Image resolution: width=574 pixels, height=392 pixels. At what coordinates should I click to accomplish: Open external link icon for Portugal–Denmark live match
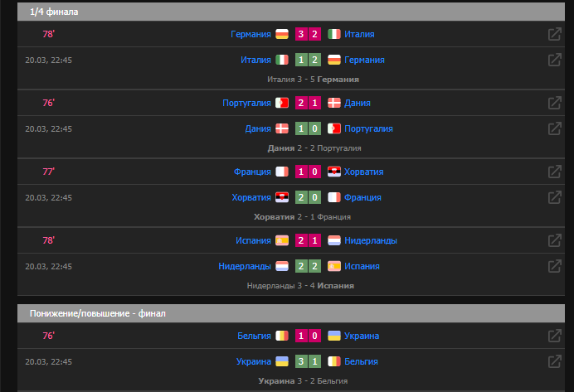(555, 103)
